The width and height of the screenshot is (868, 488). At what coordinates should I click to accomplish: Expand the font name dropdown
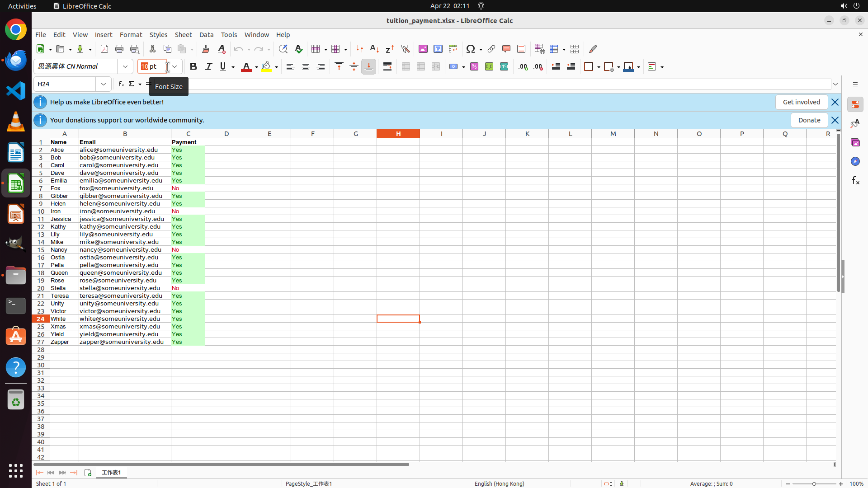(125, 66)
